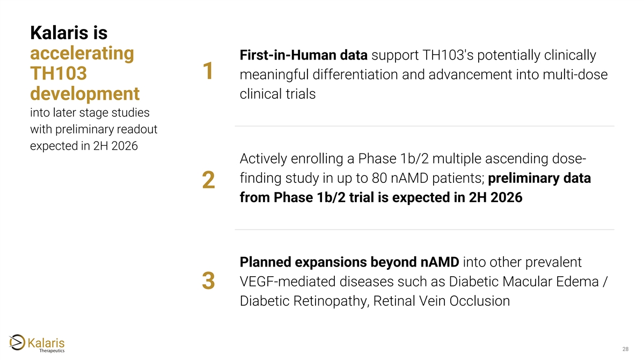Click the gold numeral 3
The width and height of the screenshot is (644, 362).
pos(209,281)
